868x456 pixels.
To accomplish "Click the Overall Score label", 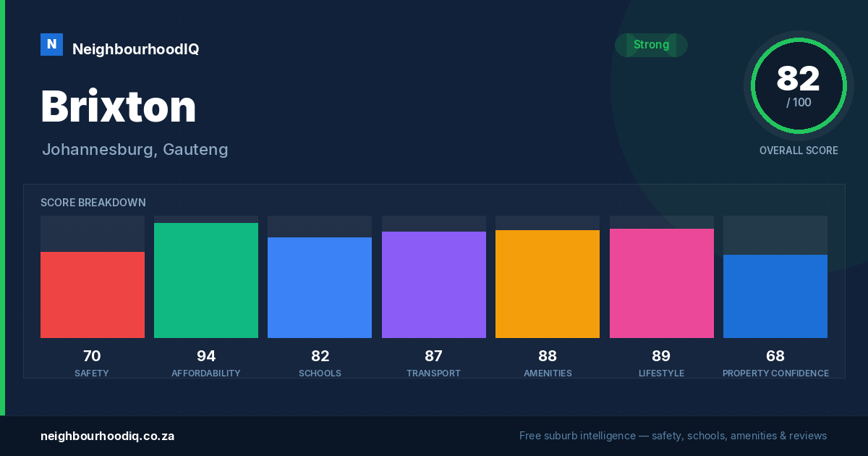I will pos(799,151).
